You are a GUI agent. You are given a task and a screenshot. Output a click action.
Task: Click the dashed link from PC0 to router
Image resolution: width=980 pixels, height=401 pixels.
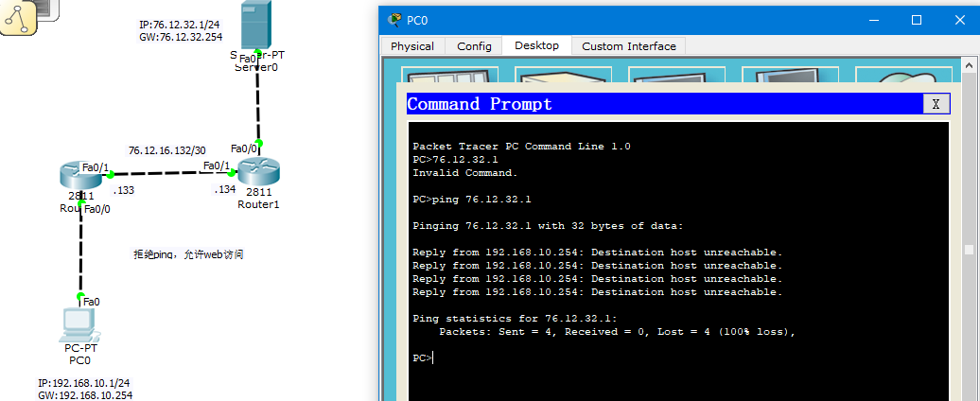coord(80,250)
